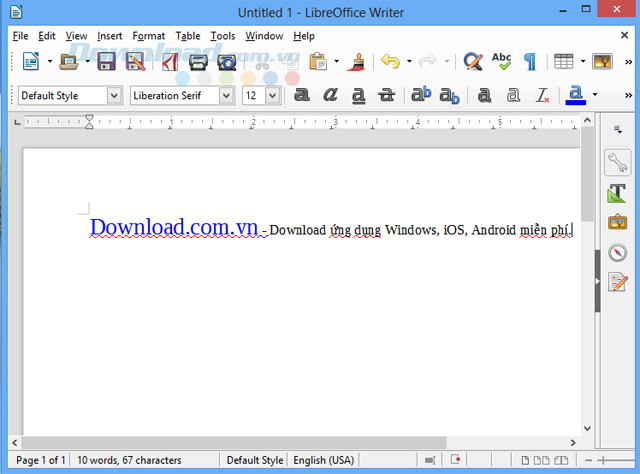Open Print Preview

click(227, 62)
